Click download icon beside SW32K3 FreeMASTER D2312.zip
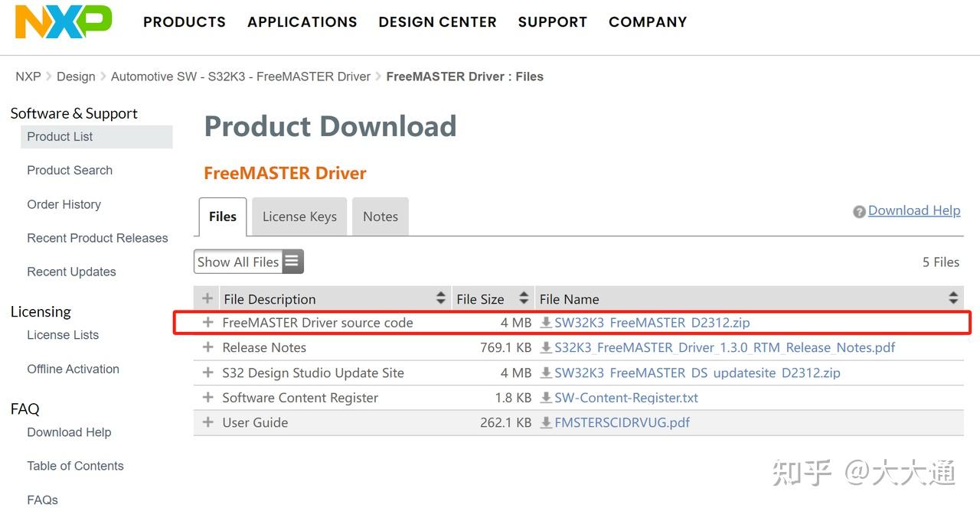980x511 pixels. [546, 323]
